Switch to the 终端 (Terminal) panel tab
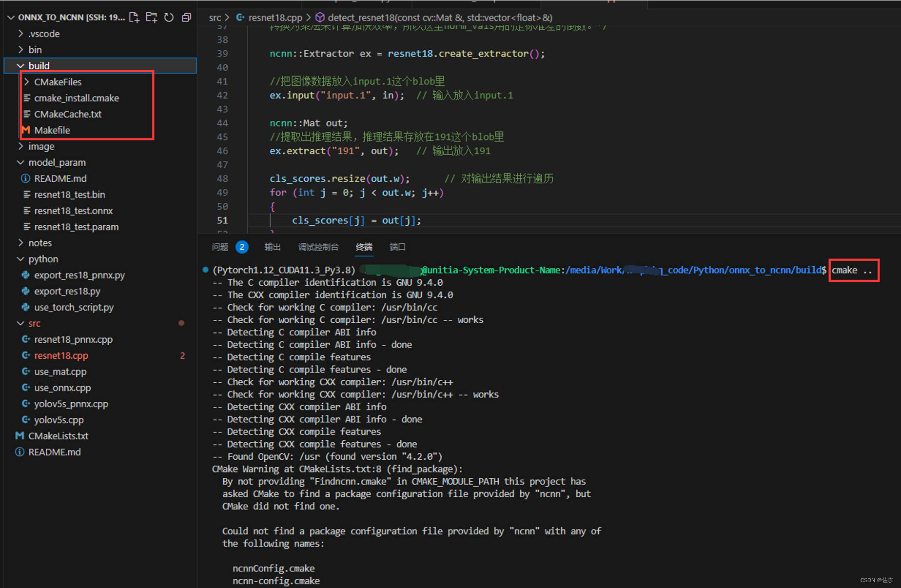 click(x=364, y=247)
